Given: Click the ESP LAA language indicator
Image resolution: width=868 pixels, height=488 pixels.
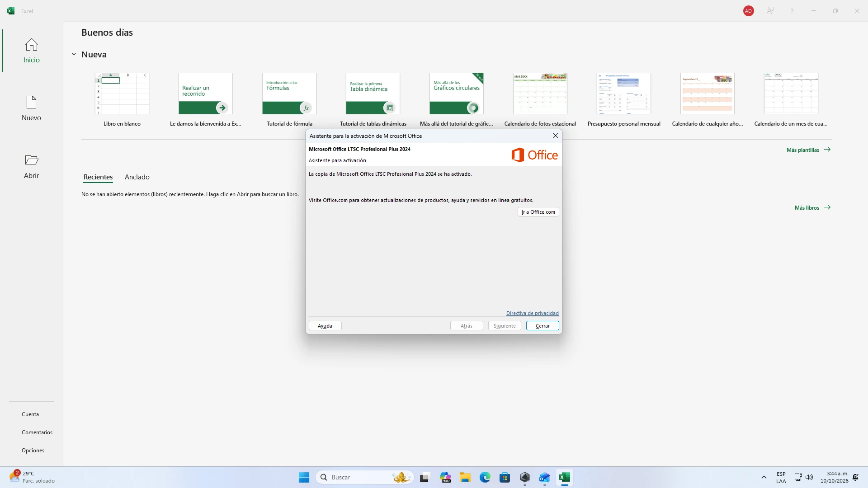Looking at the screenshot, I should [781, 477].
